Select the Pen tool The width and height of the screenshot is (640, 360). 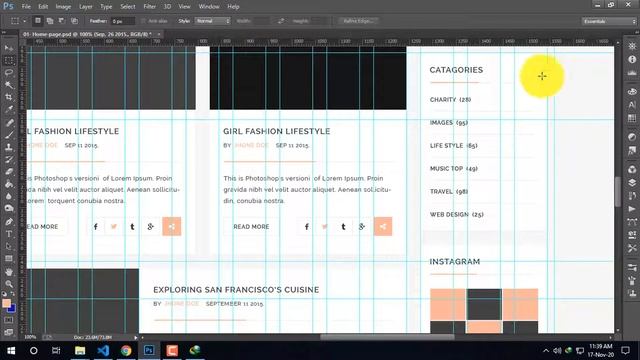(x=9, y=222)
